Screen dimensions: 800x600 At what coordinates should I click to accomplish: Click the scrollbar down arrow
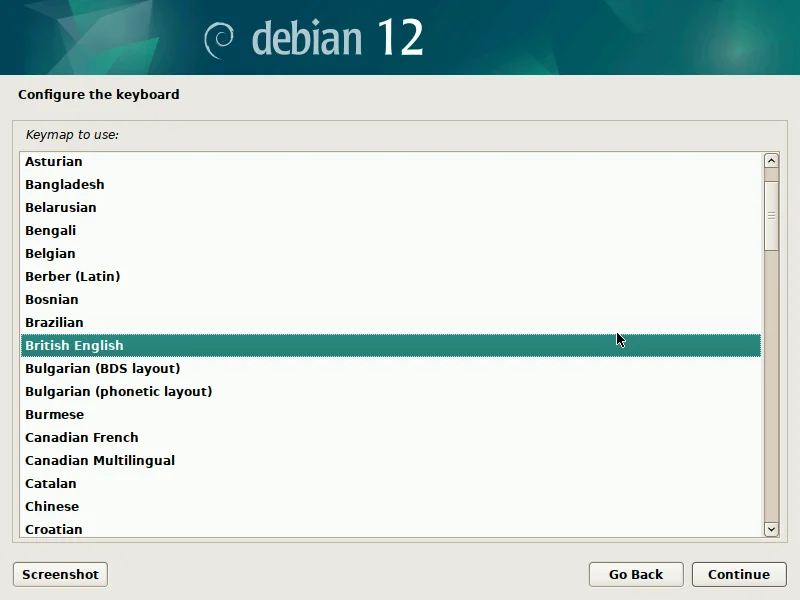pos(771,529)
